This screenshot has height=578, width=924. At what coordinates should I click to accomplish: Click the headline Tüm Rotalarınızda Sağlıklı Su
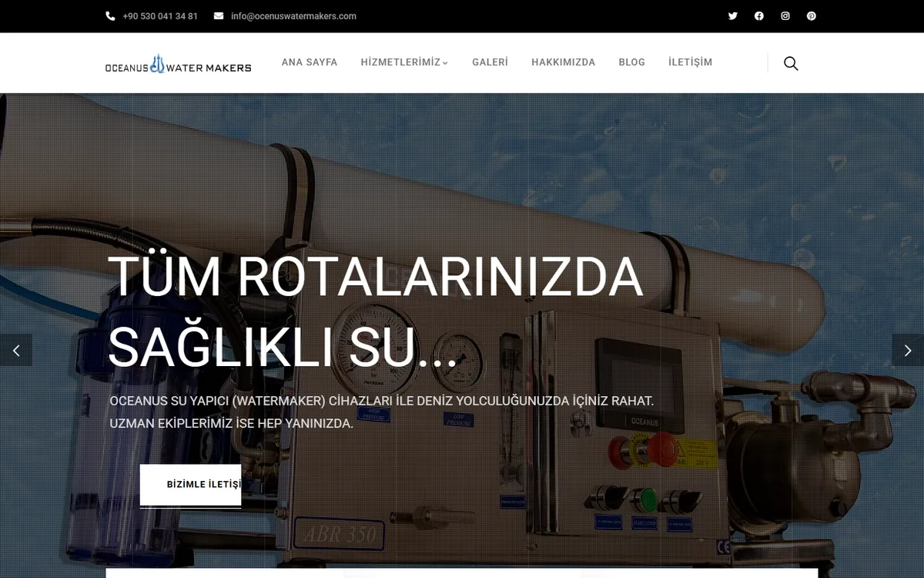click(x=376, y=312)
